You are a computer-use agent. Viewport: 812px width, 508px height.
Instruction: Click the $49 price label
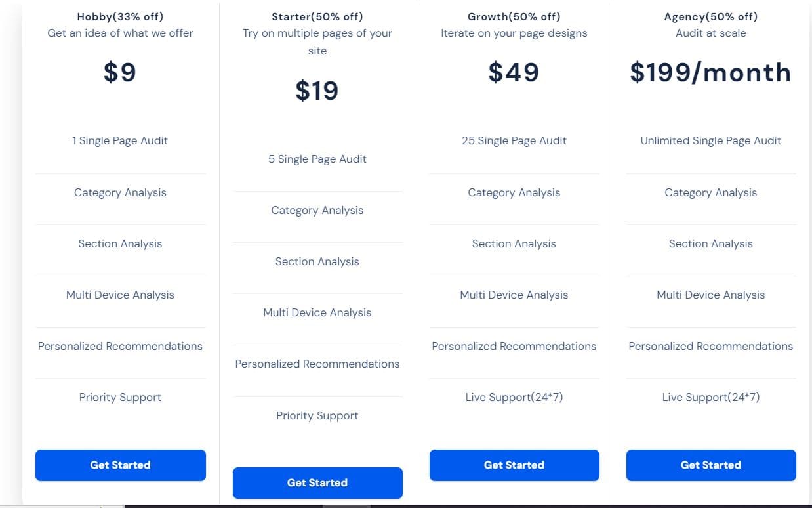click(514, 72)
